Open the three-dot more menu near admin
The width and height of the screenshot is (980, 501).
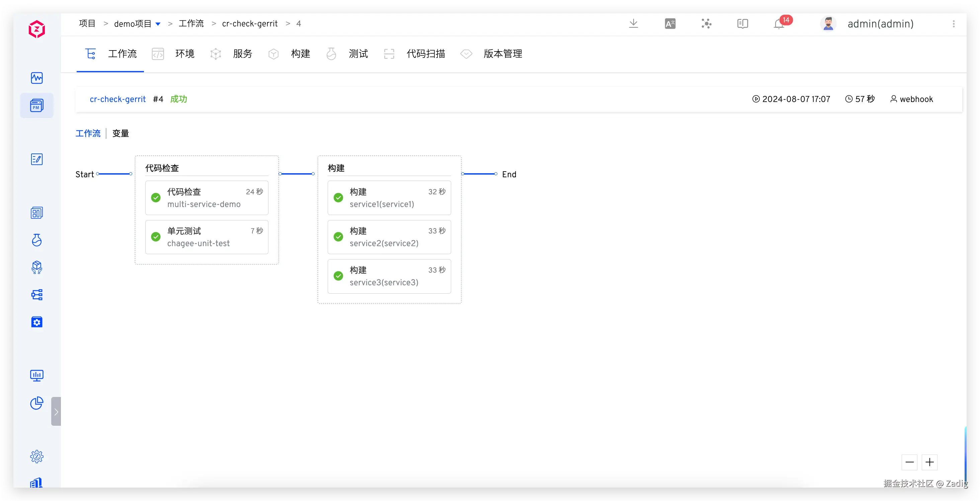coord(953,24)
